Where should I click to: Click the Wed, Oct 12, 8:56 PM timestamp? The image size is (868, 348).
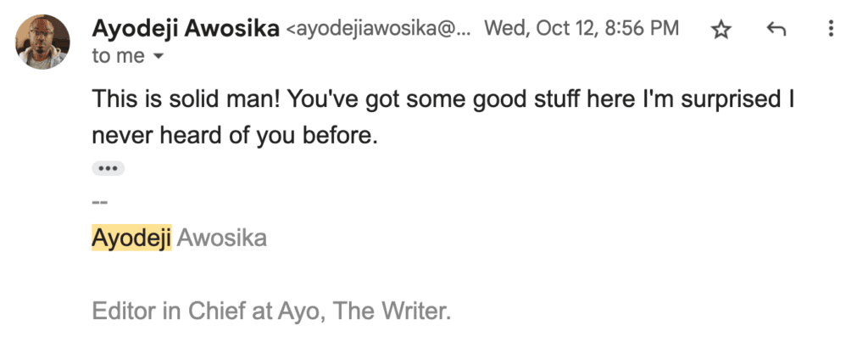click(x=581, y=28)
